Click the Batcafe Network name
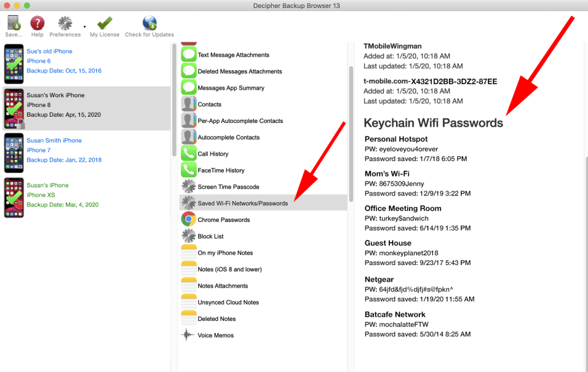The image size is (588, 372). [x=395, y=315]
